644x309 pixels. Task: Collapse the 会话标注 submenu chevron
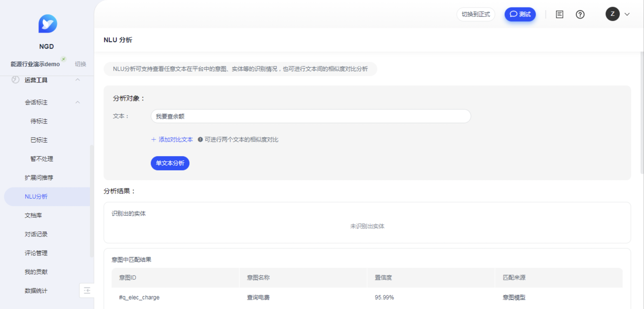(78, 102)
